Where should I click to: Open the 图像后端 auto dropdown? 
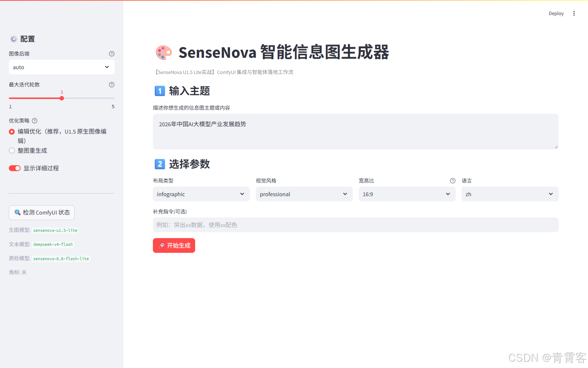tap(62, 67)
